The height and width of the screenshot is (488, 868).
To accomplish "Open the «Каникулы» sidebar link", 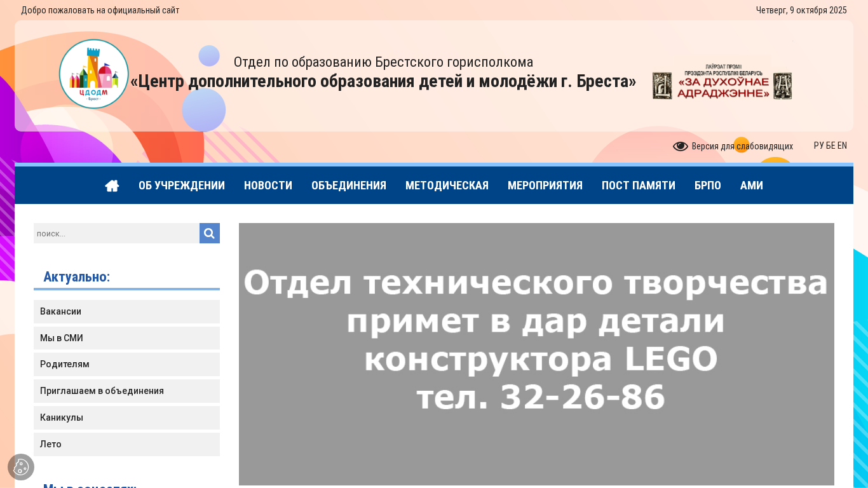I will point(126,417).
